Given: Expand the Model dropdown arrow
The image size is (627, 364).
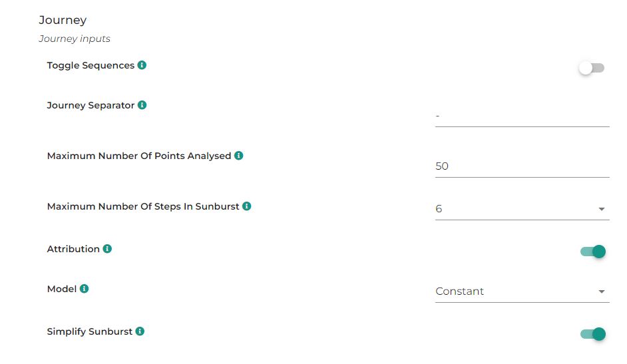Looking at the screenshot, I should pyautogui.click(x=602, y=291).
